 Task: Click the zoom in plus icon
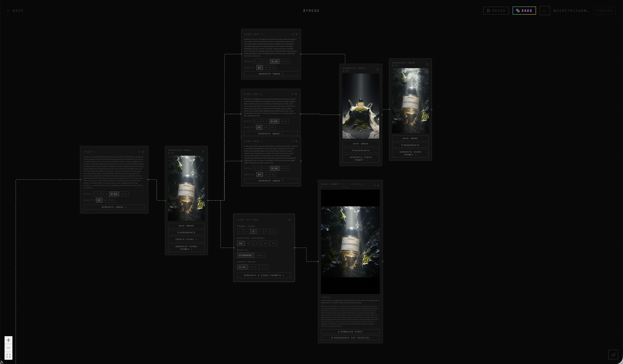[8, 340]
